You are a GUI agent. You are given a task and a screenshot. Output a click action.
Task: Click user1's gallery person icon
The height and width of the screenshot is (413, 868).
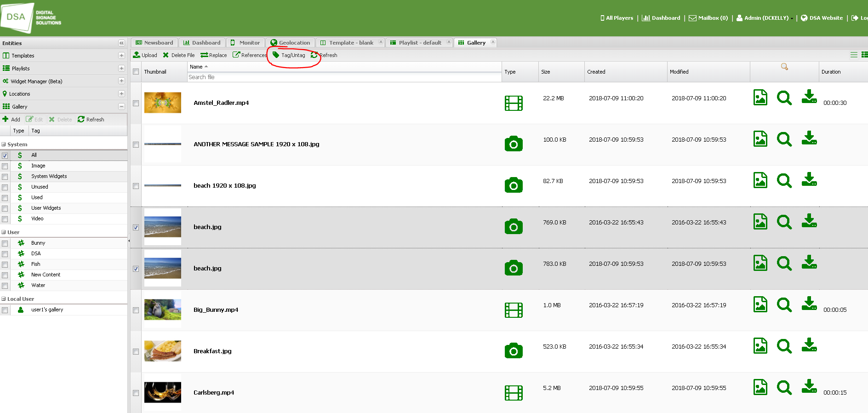pos(21,310)
